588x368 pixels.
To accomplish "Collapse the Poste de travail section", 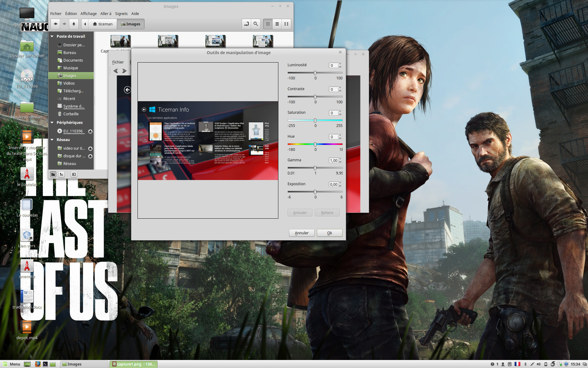I will coord(52,36).
